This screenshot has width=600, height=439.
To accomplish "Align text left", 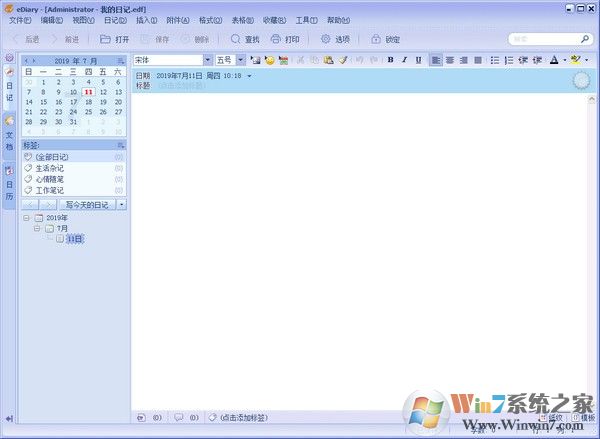I will pyautogui.click(x=436, y=60).
